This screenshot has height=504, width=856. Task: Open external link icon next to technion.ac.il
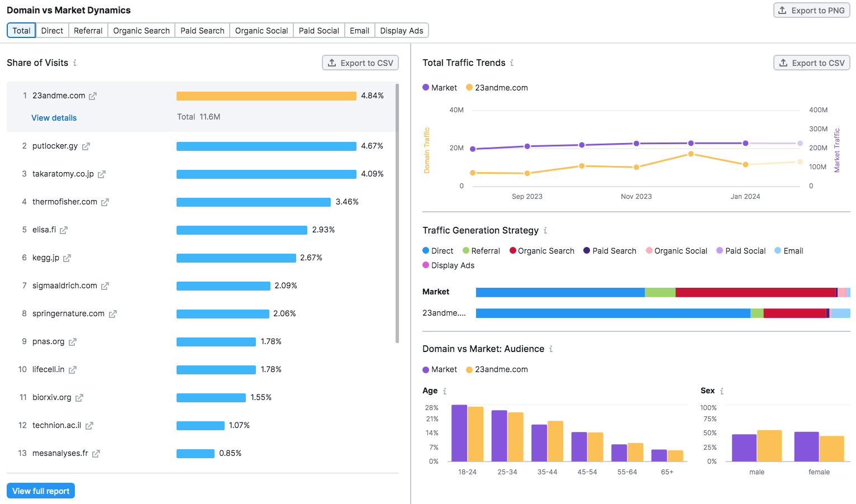point(89,426)
